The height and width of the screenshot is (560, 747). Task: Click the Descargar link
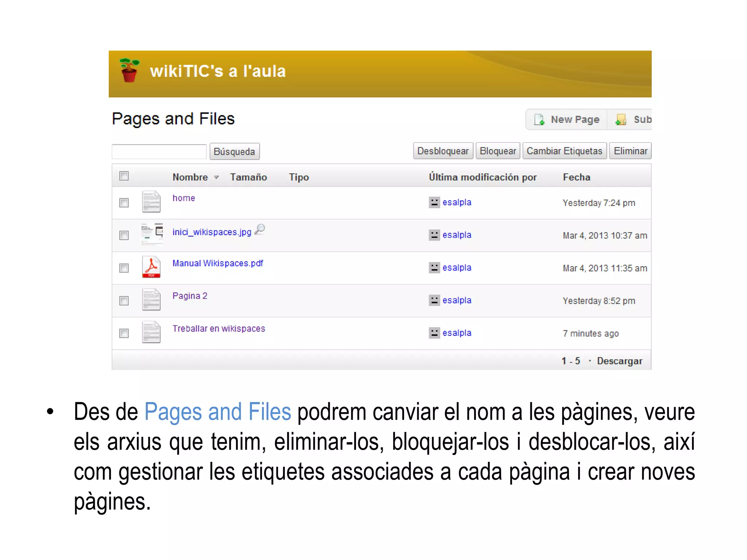(619, 361)
